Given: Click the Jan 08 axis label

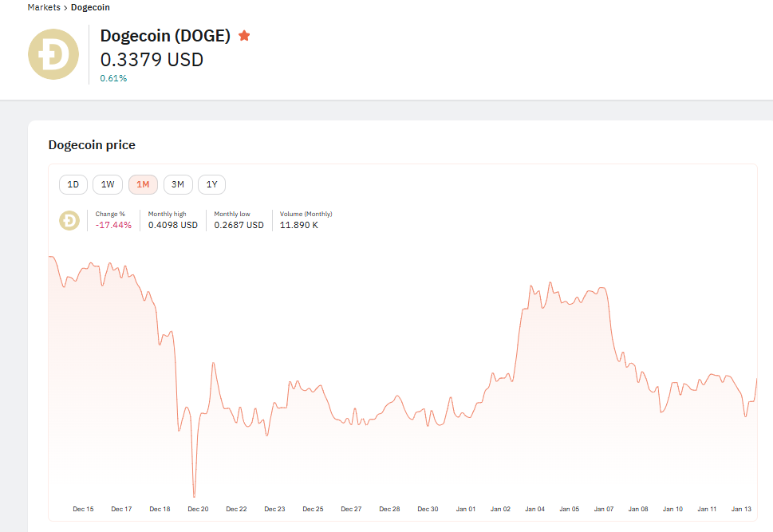Looking at the screenshot, I should point(638,509).
